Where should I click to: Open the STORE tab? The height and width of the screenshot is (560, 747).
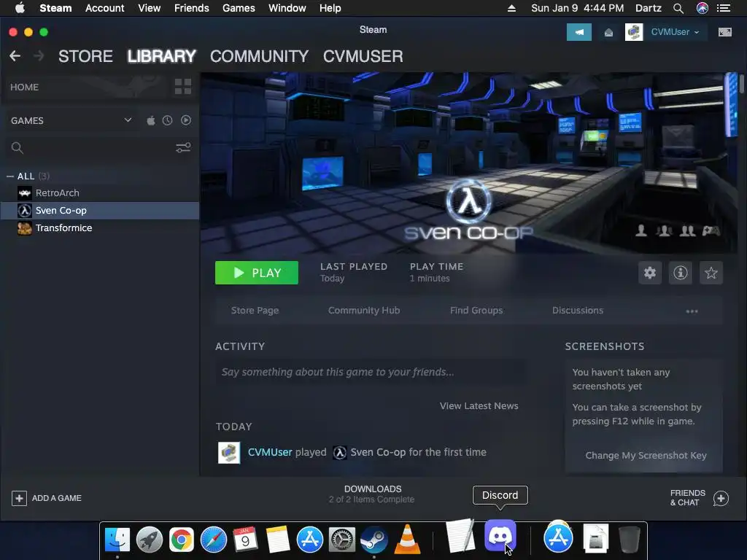(x=86, y=56)
